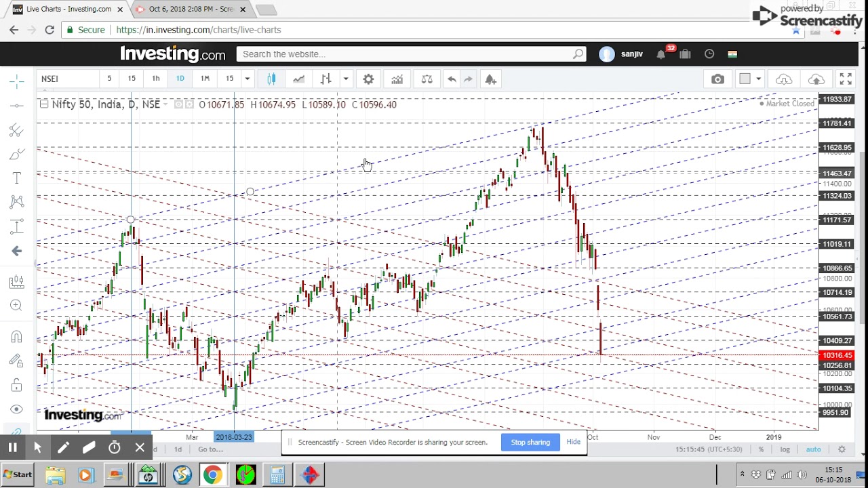Select the trend line drawing tool
This screenshot has width=868, height=488.
click(17, 106)
